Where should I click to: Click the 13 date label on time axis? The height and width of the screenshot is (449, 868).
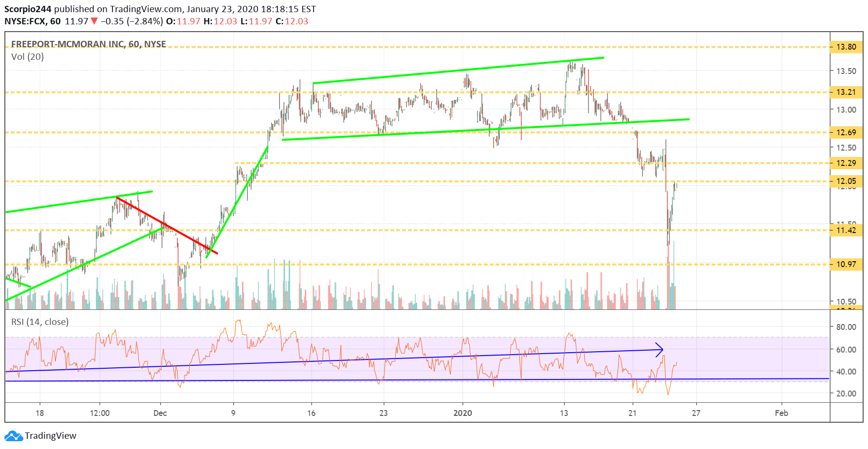point(564,413)
